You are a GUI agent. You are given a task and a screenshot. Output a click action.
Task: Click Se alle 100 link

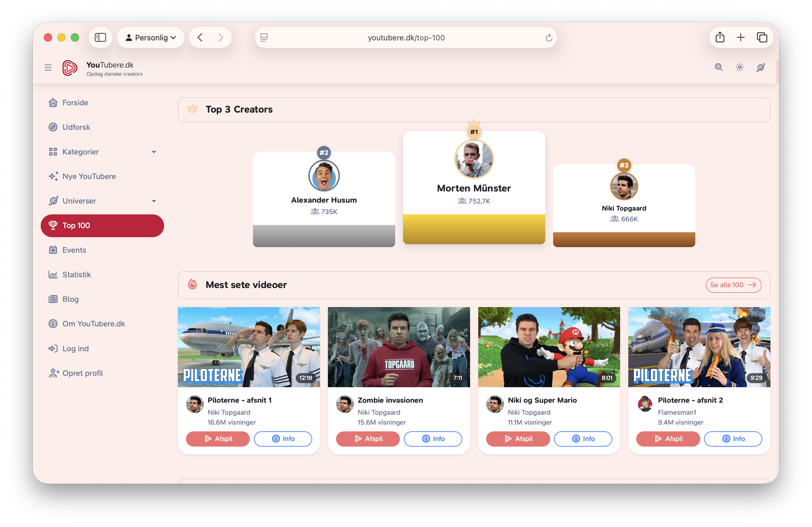(733, 285)
